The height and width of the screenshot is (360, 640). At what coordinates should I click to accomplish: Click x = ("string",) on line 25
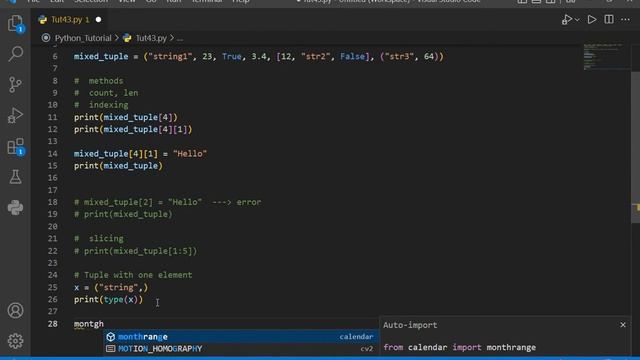111,287
